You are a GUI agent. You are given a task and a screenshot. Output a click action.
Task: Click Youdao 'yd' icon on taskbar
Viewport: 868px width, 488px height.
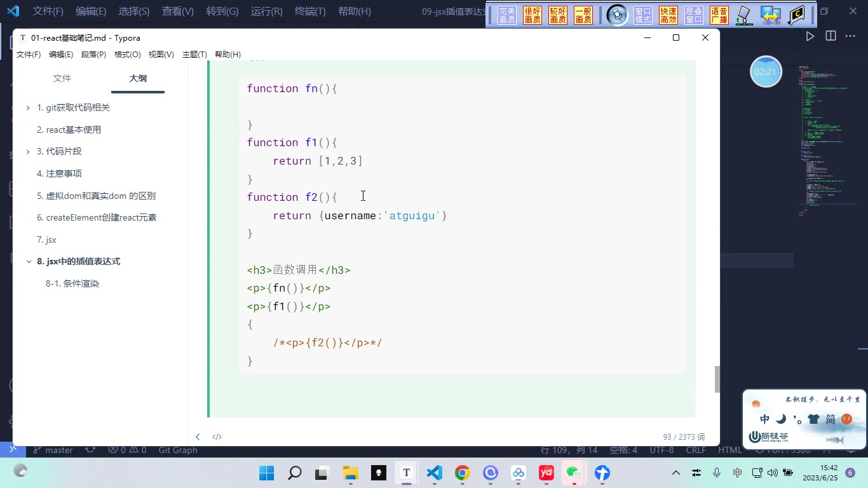[546, 473]
